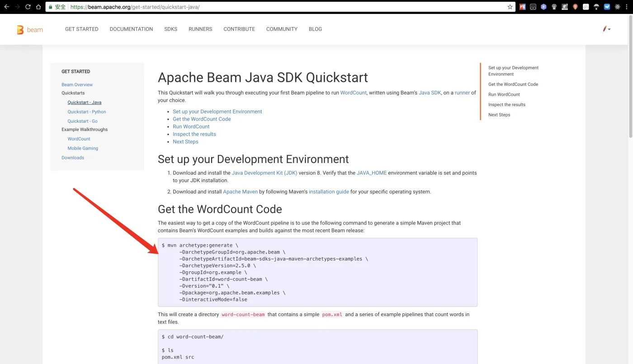The width and height of the screenshot is (633, 364).
Task: Open the React DevTools extension icon
Action: click(618, 7)
